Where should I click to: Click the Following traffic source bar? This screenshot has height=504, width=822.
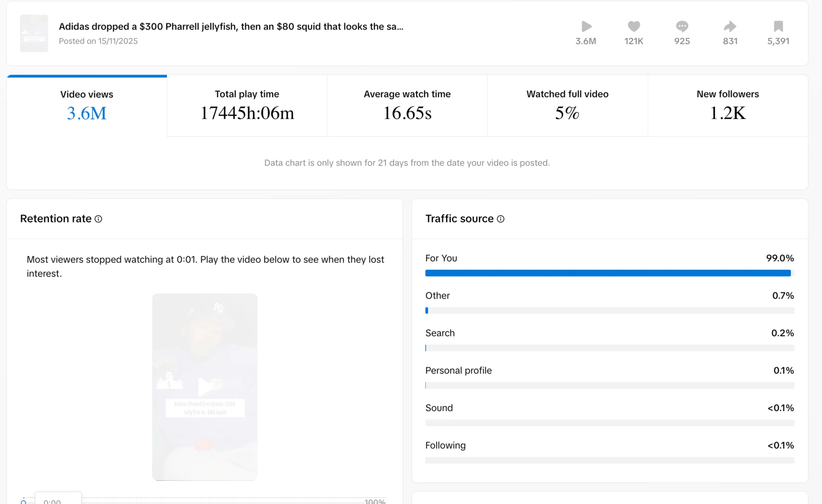[609, 460]
